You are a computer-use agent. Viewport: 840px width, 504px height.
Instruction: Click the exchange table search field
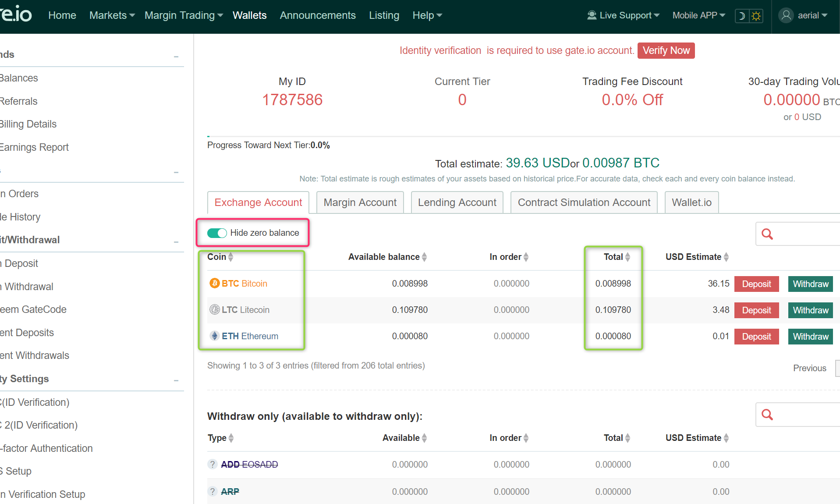pyautogui.click(x=797, y=234)
